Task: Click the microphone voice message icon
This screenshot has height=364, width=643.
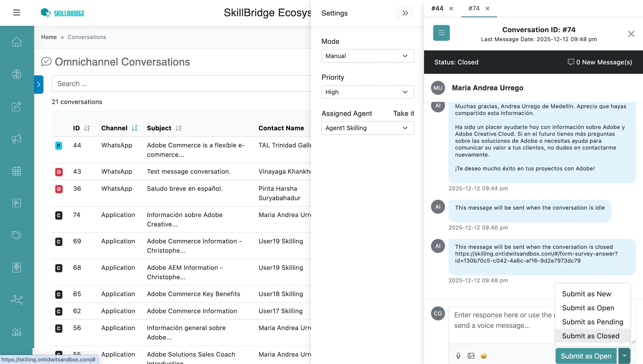Action: coord(458,356)
